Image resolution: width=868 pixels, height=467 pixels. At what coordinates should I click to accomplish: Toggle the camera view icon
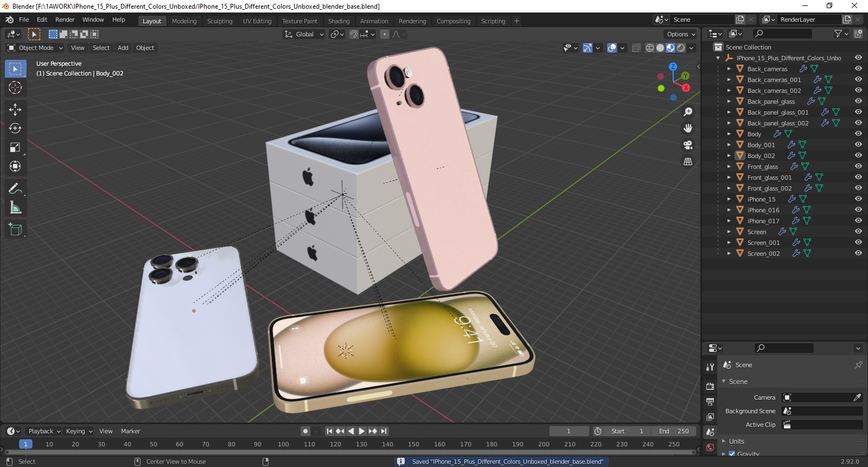[x=688, y=145]
